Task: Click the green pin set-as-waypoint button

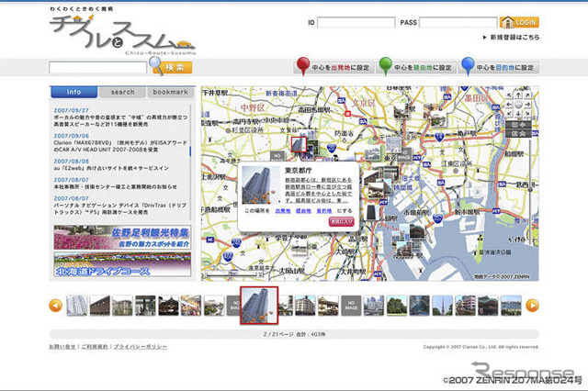Action: click(x=416, y=67)
